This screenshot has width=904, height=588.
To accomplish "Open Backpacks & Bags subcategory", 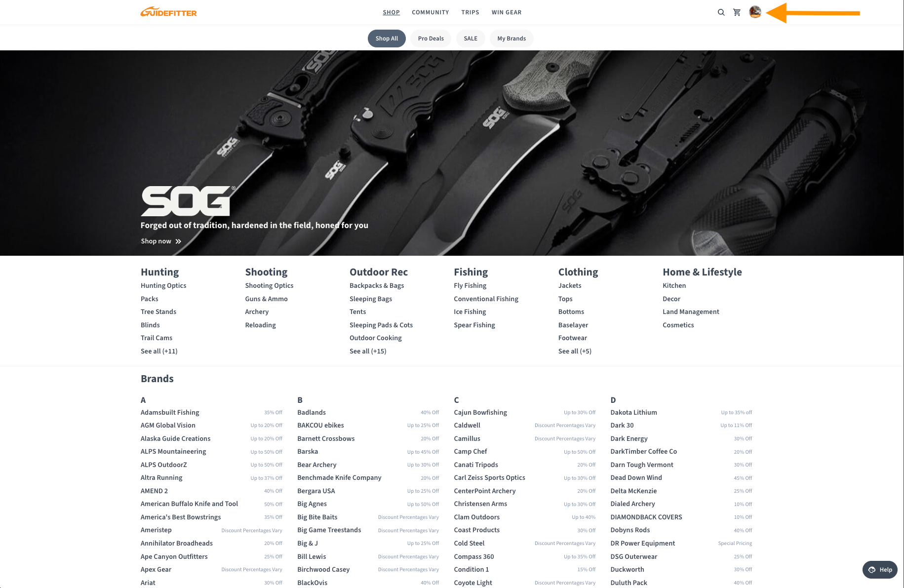I will coord(377,286).
